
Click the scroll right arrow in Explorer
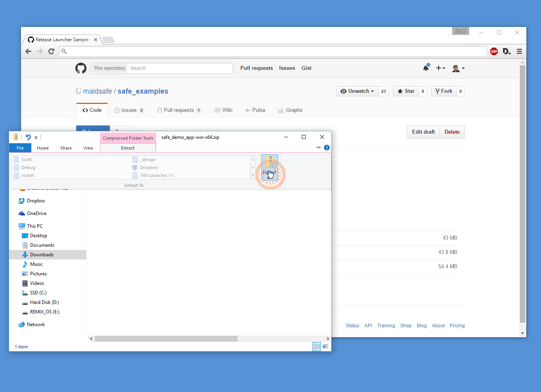pyautogui.click(x=328, y=339)
